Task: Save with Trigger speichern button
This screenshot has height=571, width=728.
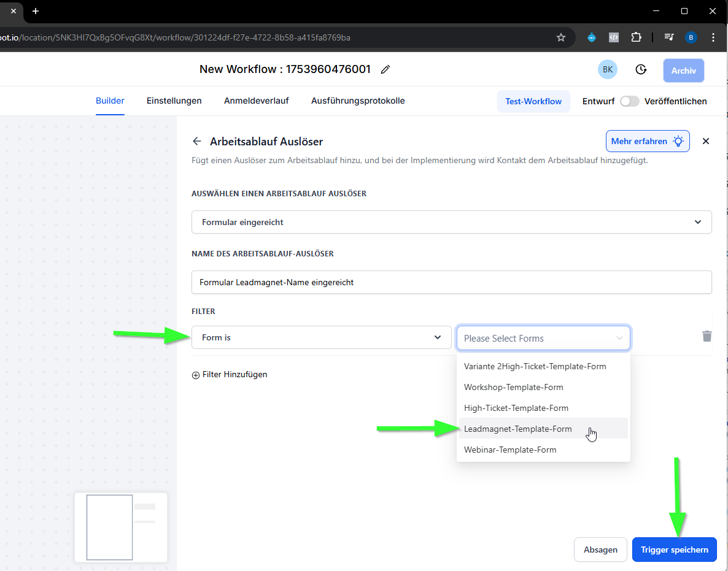Action: [674, 550]
